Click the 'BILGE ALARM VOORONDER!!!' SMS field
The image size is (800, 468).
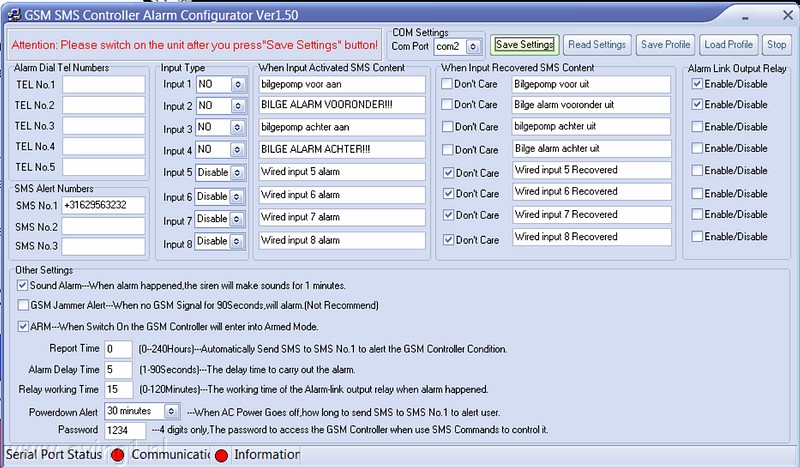(342, 105)
